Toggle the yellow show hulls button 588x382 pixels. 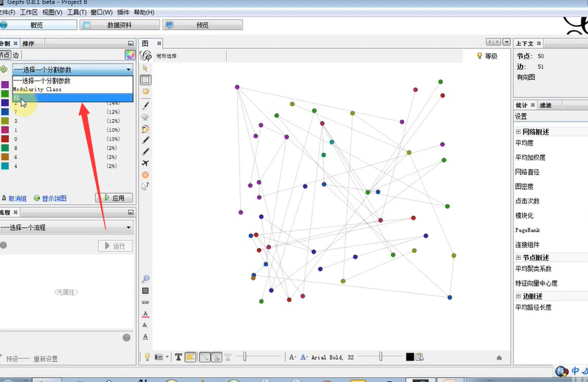coord(190,357)
